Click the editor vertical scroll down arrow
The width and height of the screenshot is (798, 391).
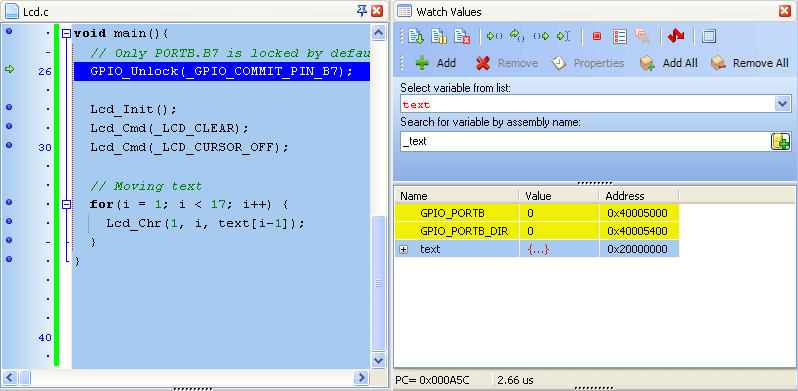[x=378, y=360]
